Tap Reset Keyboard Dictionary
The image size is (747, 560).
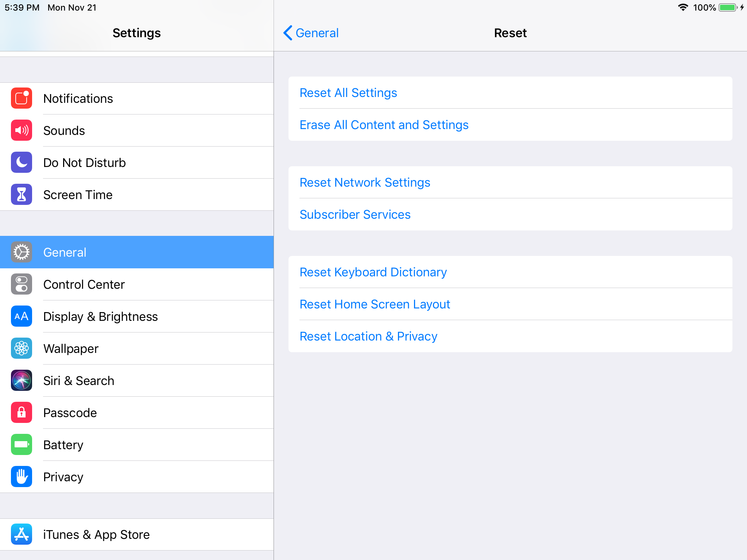373,272
